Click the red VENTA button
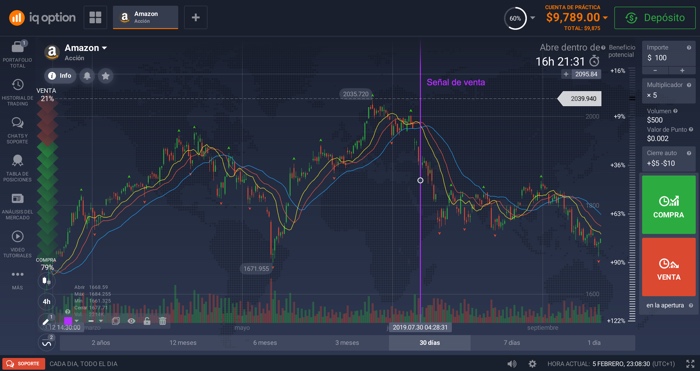The image size is (700, 371). click(668, 267)
